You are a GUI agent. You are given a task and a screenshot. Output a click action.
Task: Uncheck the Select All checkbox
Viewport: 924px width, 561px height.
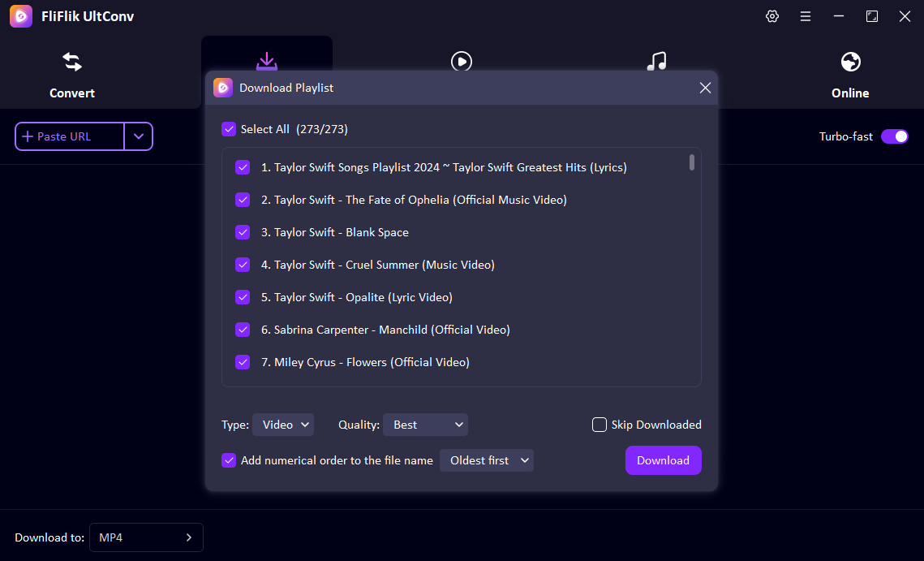(x=229, y=129)
